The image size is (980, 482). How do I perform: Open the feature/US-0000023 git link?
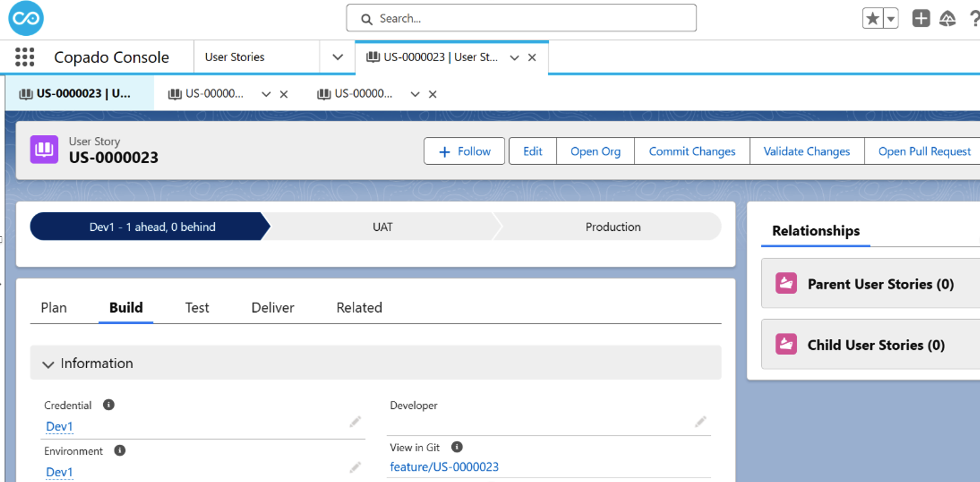pyautogui.click(x=444, y=467)
